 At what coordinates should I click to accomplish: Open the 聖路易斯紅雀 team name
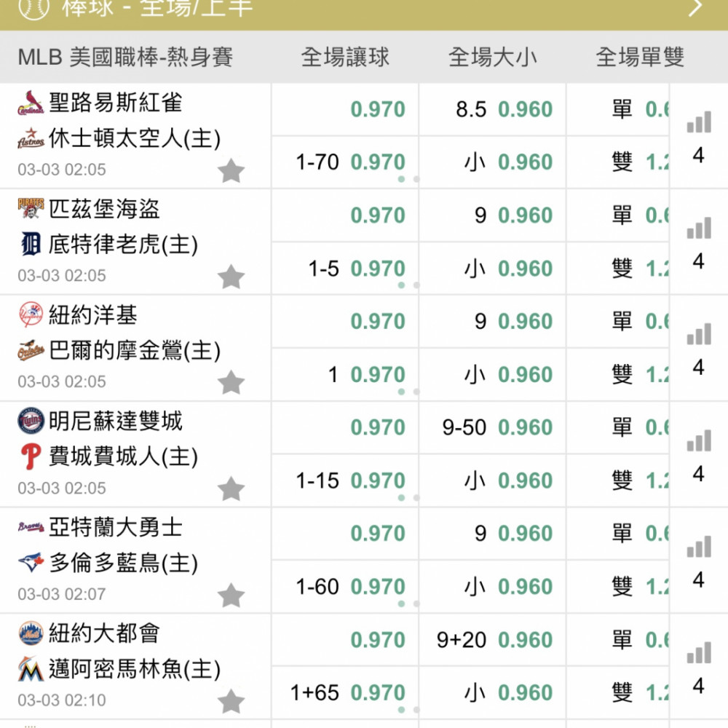[x=116, y=103]
